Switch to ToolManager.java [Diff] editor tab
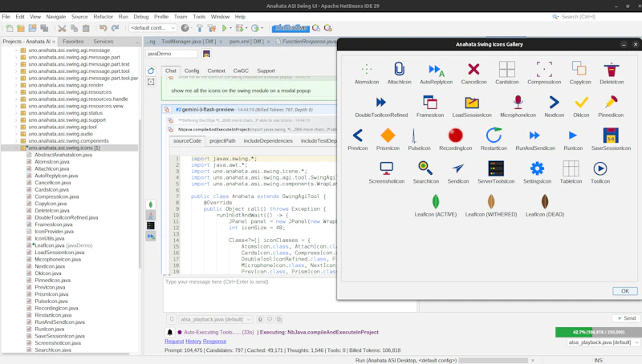642x364 pixels. click(189, 42)
